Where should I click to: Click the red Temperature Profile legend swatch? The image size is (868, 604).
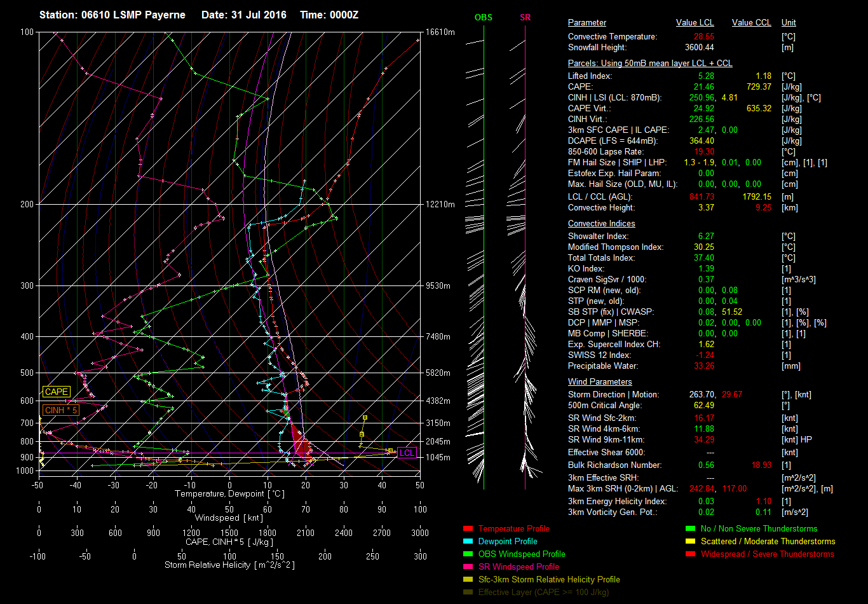point(468,529)
